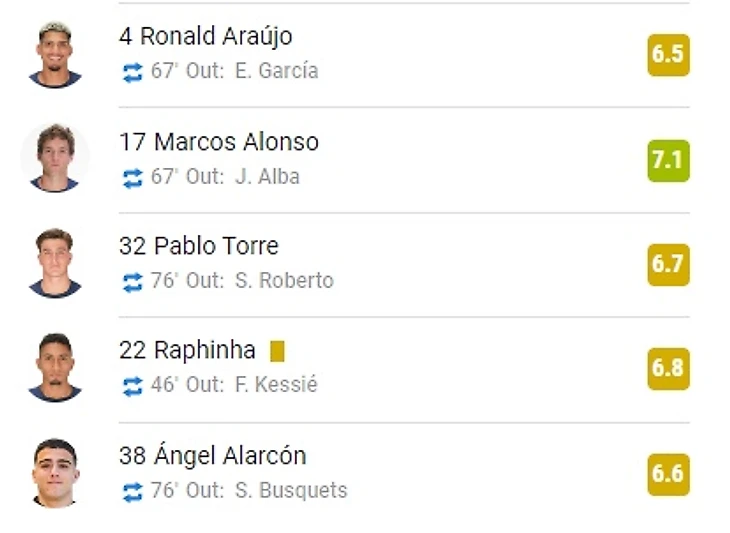Select the 38 Ángel Alarcón name

coord(212,456)
